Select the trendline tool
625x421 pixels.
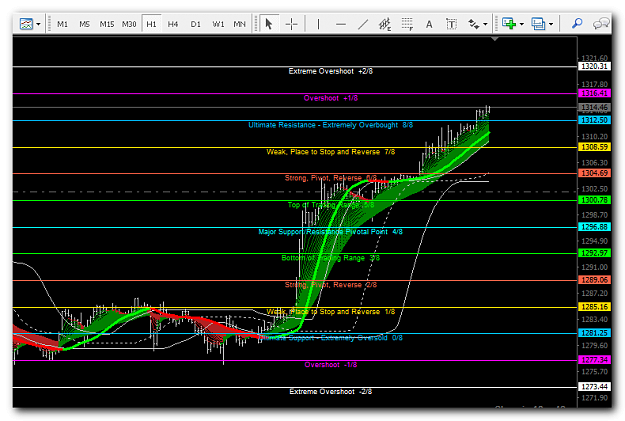coord(363,24)
